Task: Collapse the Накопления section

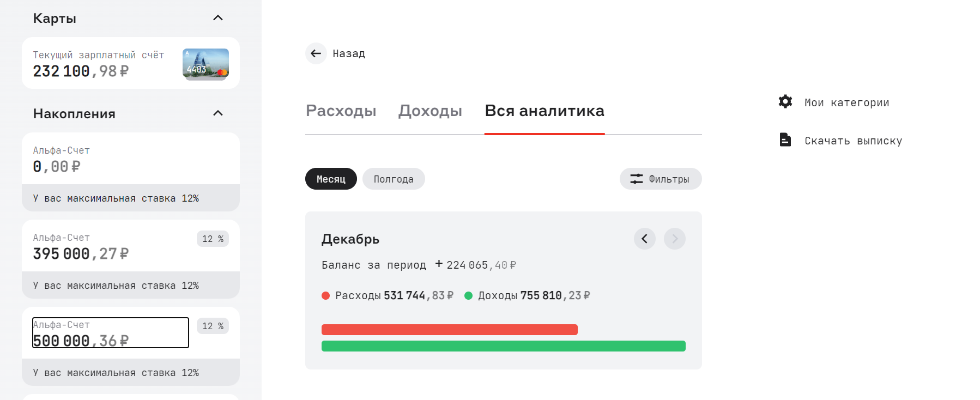Action: click(x=218, y=113)
